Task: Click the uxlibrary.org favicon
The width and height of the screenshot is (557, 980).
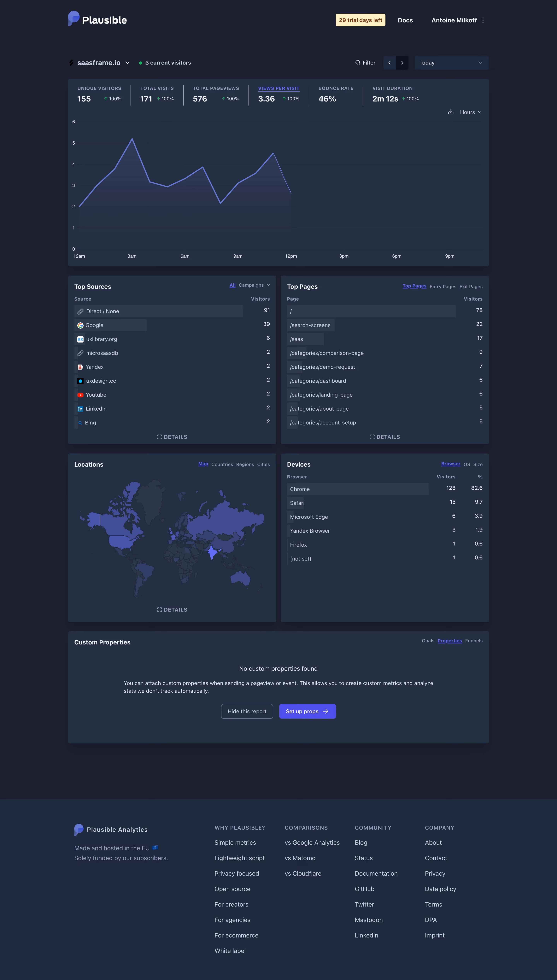Action: click(x=80, y=339)
